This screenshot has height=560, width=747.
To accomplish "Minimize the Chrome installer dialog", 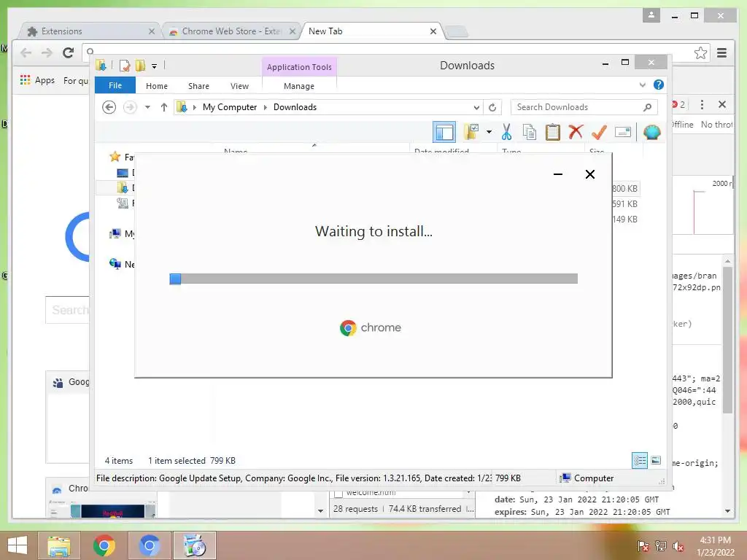I will tap(558, 174).
